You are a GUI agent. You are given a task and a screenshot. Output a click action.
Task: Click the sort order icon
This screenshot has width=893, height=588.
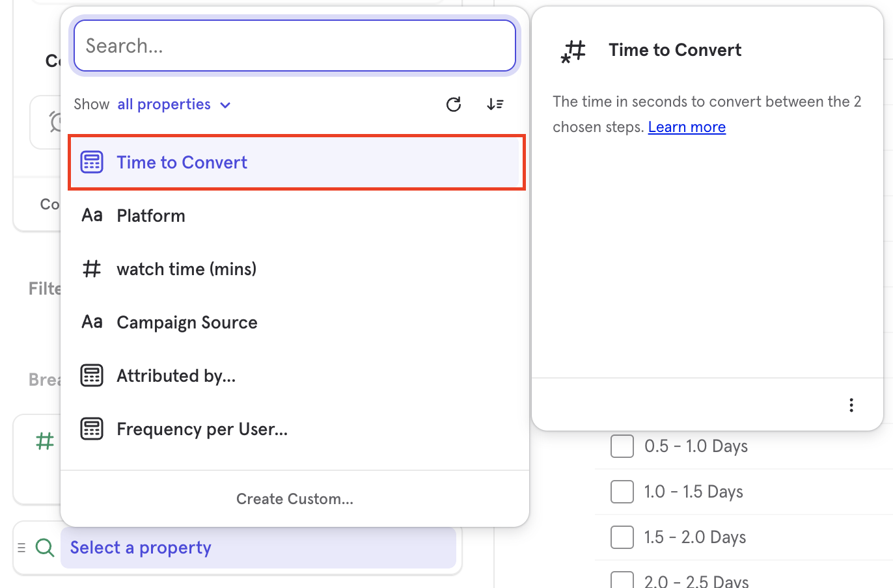[x=495, y=104]
